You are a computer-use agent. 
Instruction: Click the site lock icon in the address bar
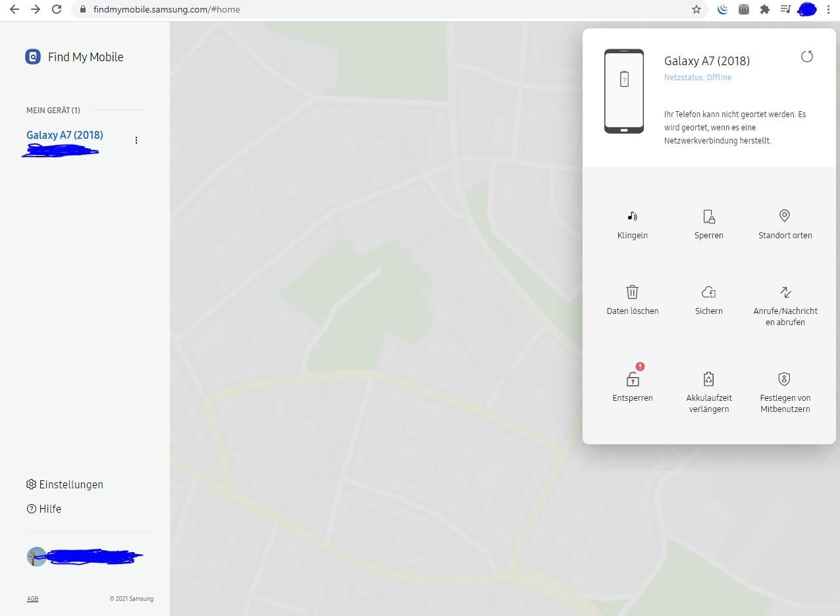pyautogui.click(x=82, y=9)
